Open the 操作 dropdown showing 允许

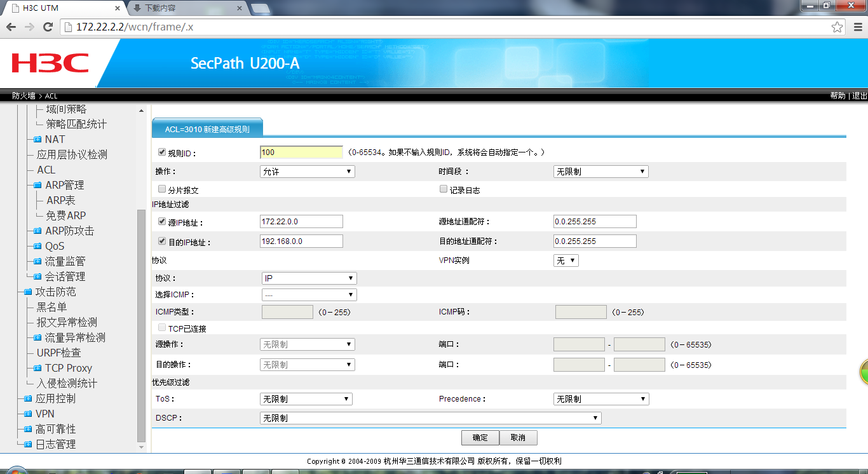[308, 172]
